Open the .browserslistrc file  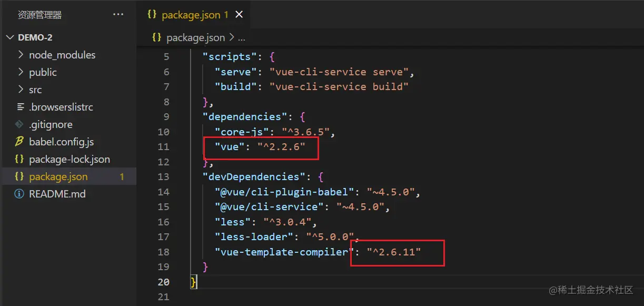[x=61, y=107]
